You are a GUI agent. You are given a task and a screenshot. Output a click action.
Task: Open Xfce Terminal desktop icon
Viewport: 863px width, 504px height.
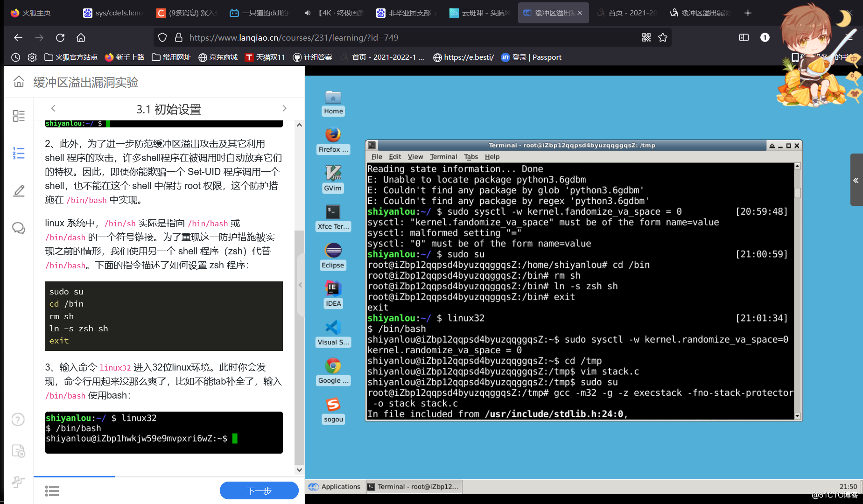pyautogui.click(x=333, y=218)
